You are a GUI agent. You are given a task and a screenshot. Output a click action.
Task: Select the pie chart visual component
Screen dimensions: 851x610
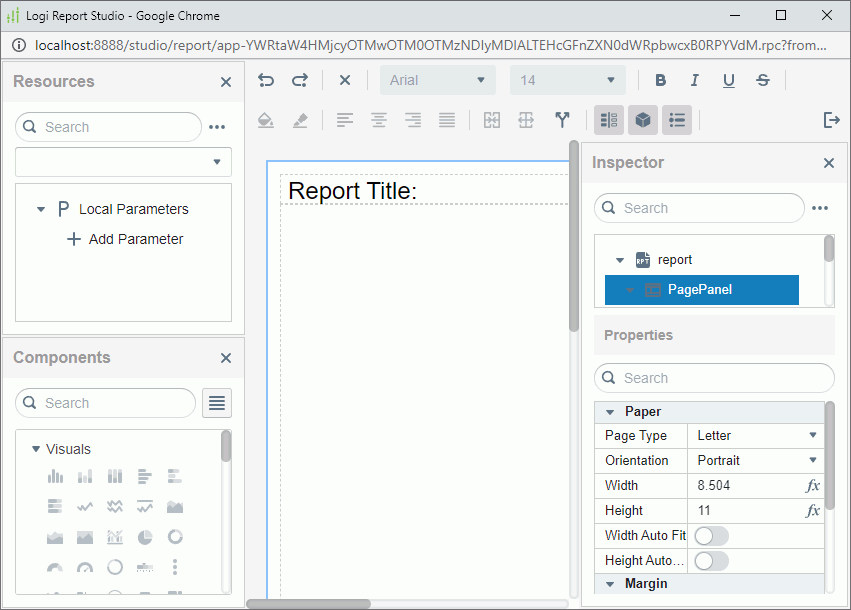(x=143, y=537)
